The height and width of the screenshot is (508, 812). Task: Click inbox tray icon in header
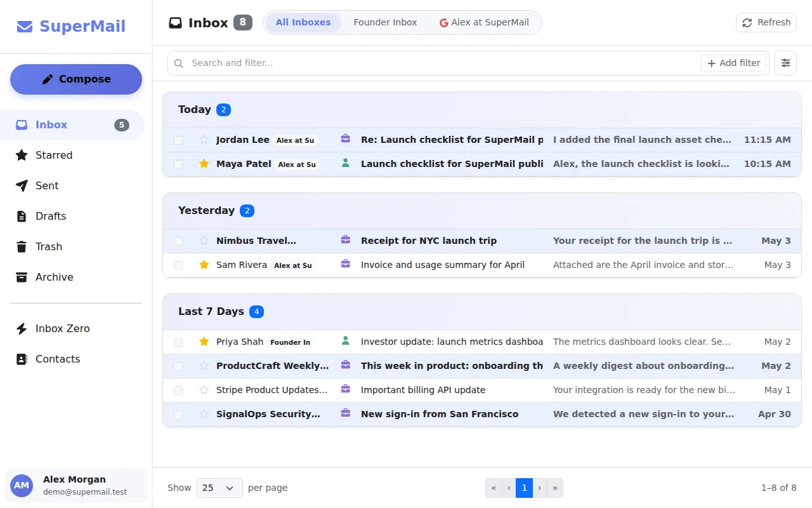pos(175,23)
